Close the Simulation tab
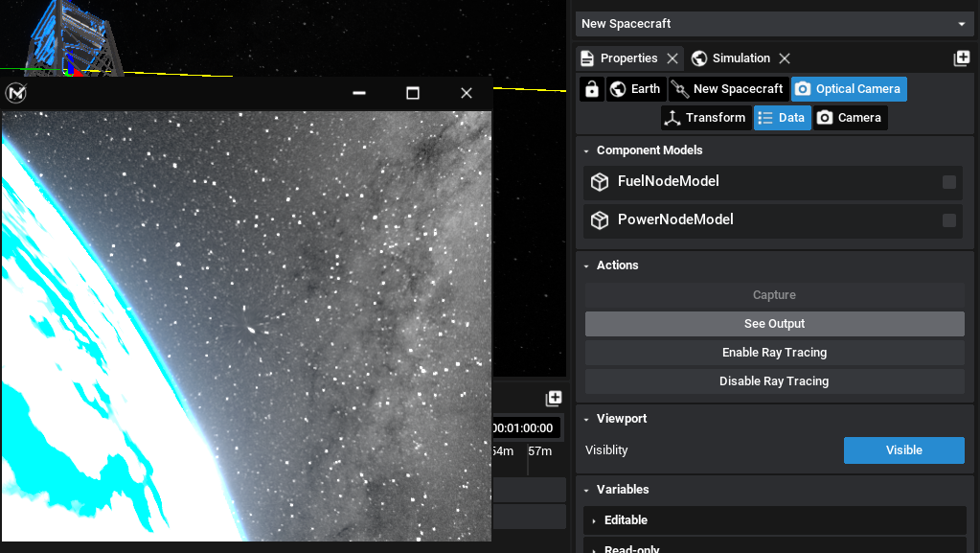 (785, 58)
